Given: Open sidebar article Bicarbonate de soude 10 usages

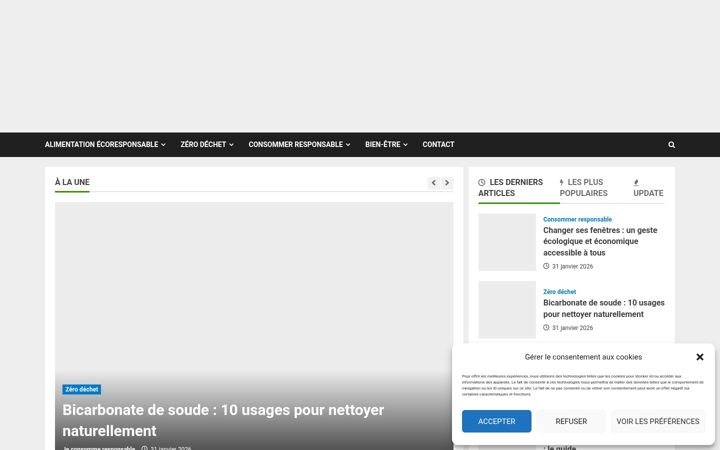Looking at the screenshot, I should coord(604,309).
